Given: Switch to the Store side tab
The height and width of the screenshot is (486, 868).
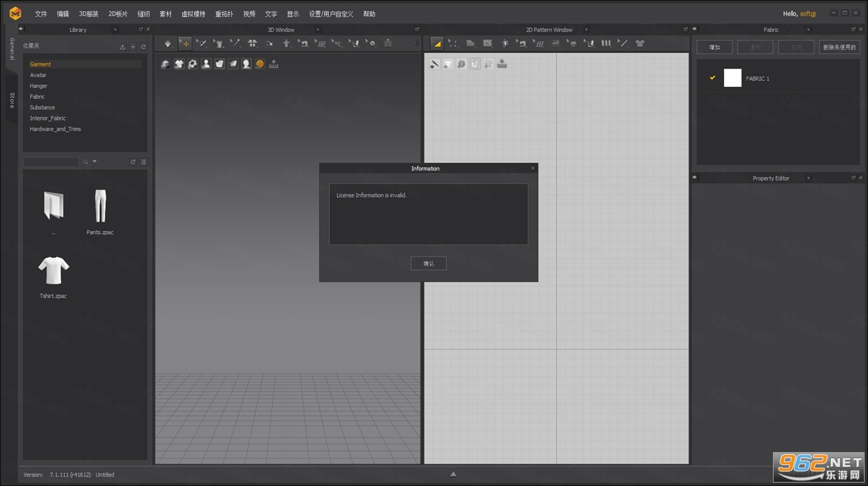Looking at the screenshot, I should (x=12, y=100).
